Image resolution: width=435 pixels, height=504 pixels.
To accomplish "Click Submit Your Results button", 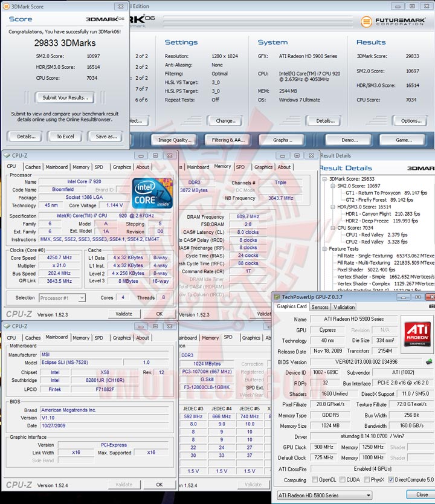I will point(65,98).
